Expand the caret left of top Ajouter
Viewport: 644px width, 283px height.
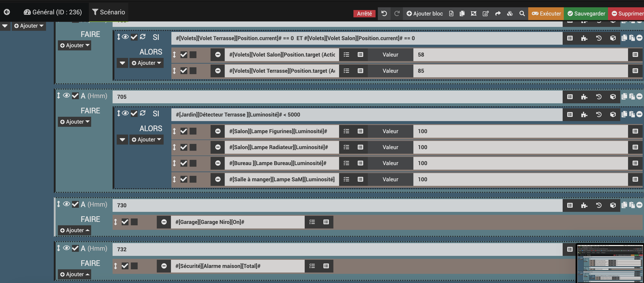click(x=5, y=26)
